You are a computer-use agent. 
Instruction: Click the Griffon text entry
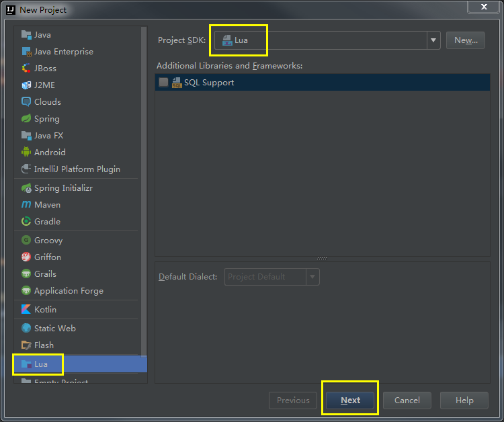pyautogui.click(x=48, y=257)
